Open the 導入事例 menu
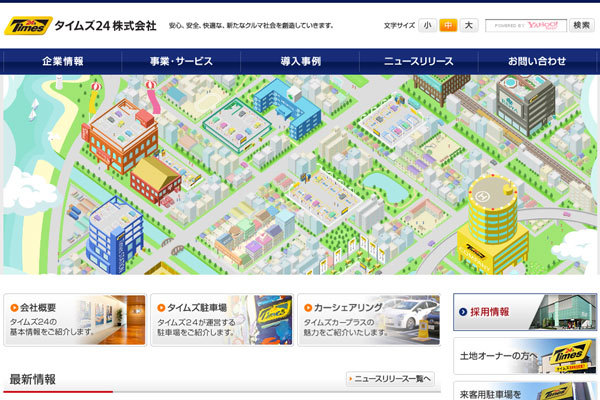Image resolution: width=600 pixels, height=400 pixels. 300,62
